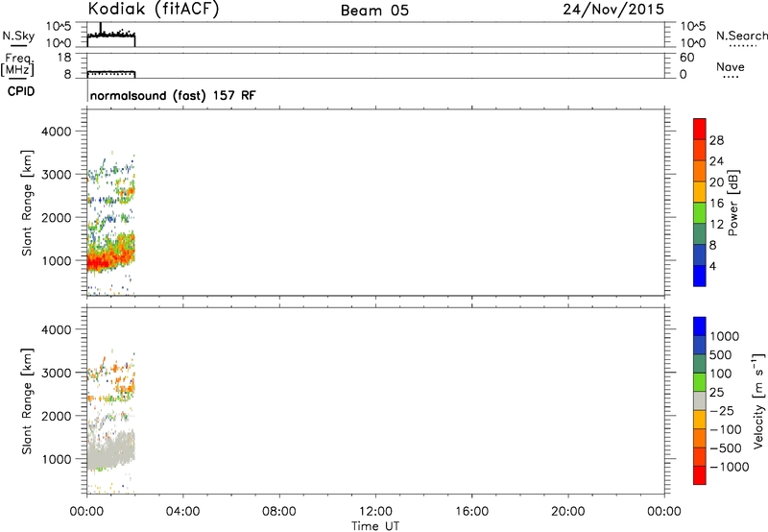The image size is (768, 532).
Task: Click the power scale value '16'
Action: tap(716, 204)
